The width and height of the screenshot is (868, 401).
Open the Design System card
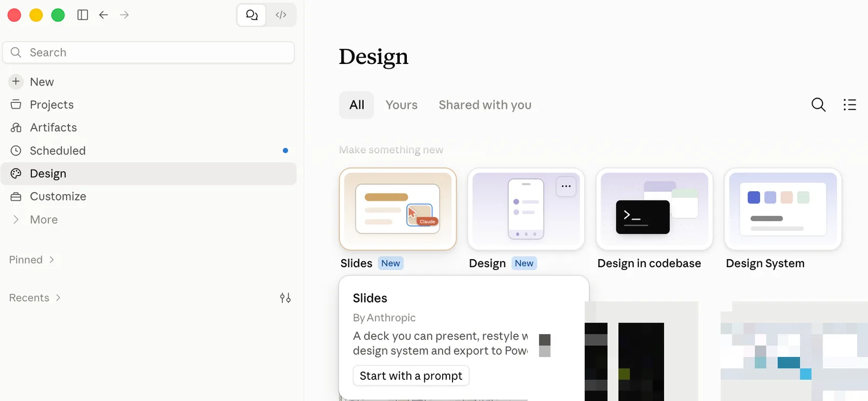click(783, 209)
